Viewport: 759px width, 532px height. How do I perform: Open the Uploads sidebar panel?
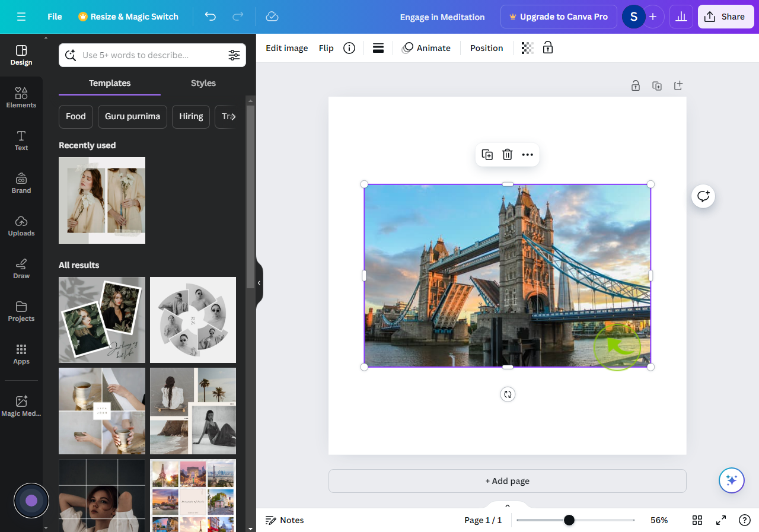click(21, 226)
